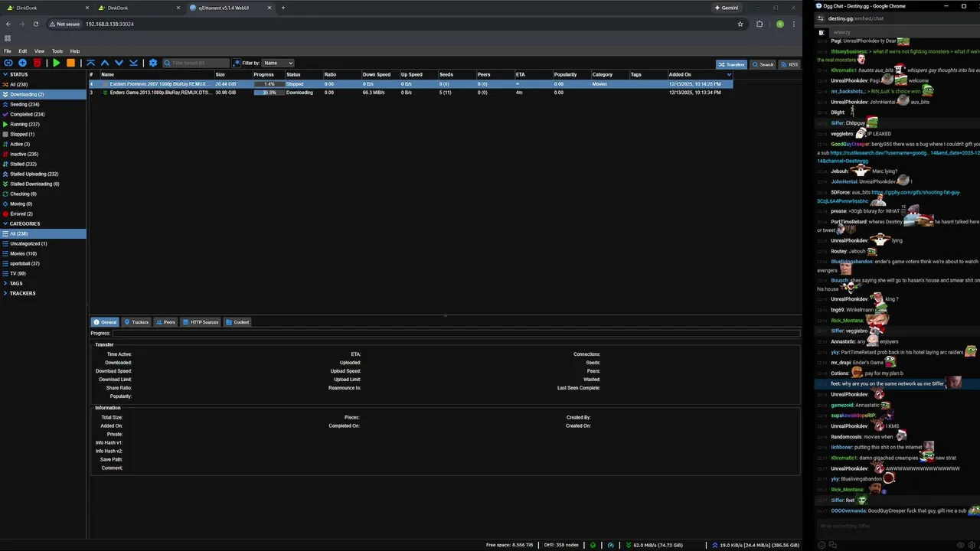Collapse the STATUS filter section

click(x=5, y=74)
